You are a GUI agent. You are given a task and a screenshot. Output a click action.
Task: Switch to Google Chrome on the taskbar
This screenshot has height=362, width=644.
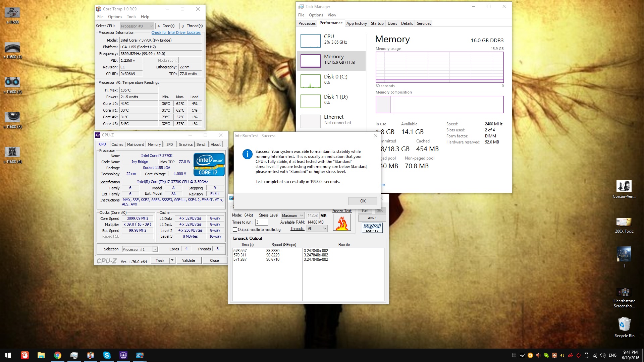(58, 355)
